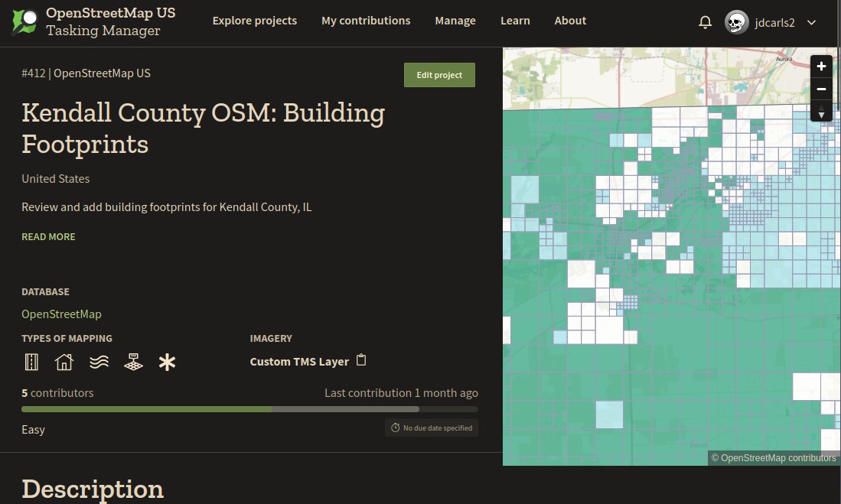Open the Manage menu item
The height and width of the screenshot is (504, 841).
(455, 21)
